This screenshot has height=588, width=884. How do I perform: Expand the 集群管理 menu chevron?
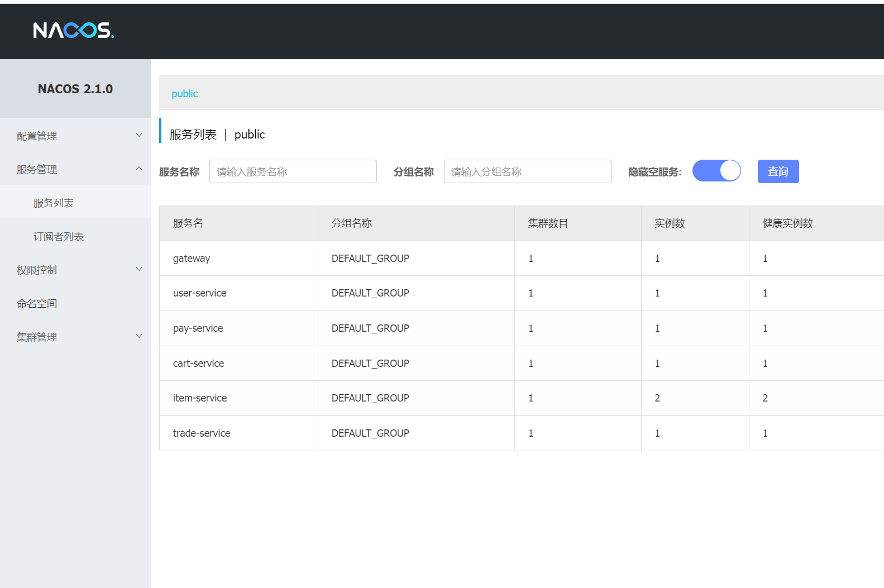pos(139,336)
